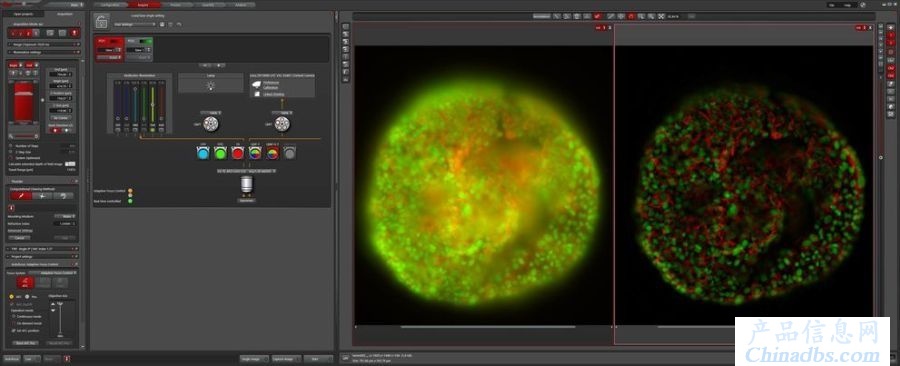Open the dropdown above the left filter wheel
The height and width of the screenshot is (366, 900).
pyautogui.click(x=212, y=112)
